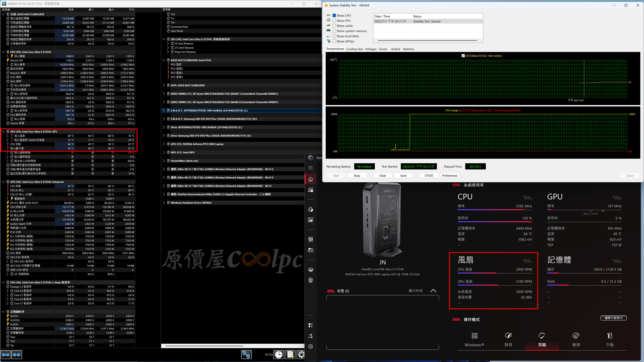Open Armoury Crate notification bell icon

point(310,336)
